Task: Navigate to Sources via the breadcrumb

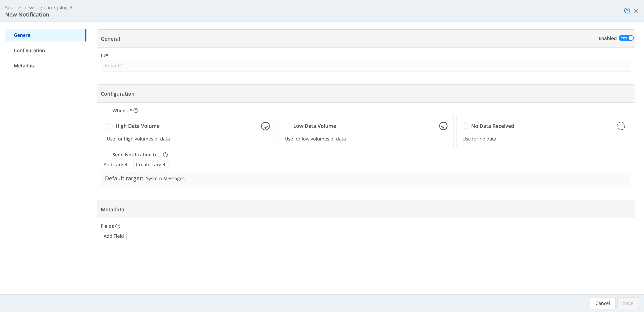Action: click(x=14, y=7)
